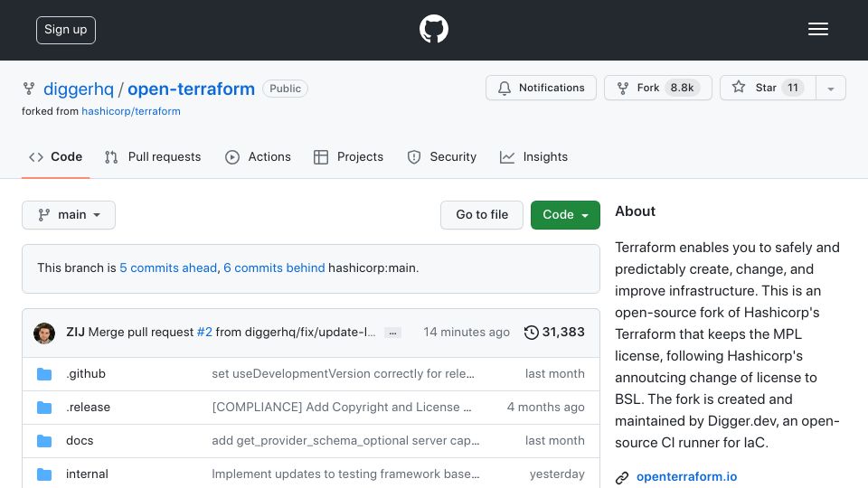
Task: Open the open-terraform repository link
Action: [191, 89]
